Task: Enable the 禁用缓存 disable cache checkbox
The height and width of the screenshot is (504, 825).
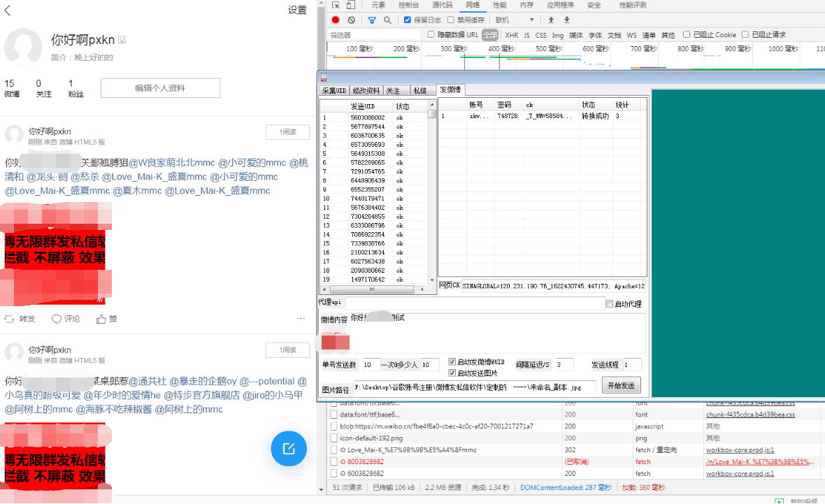Action: (450, 20)
